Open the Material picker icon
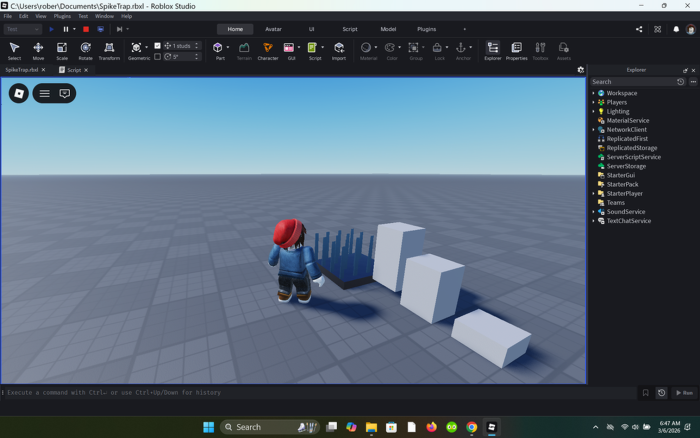Viewport: 700px width, 438px height. point(366,47)
